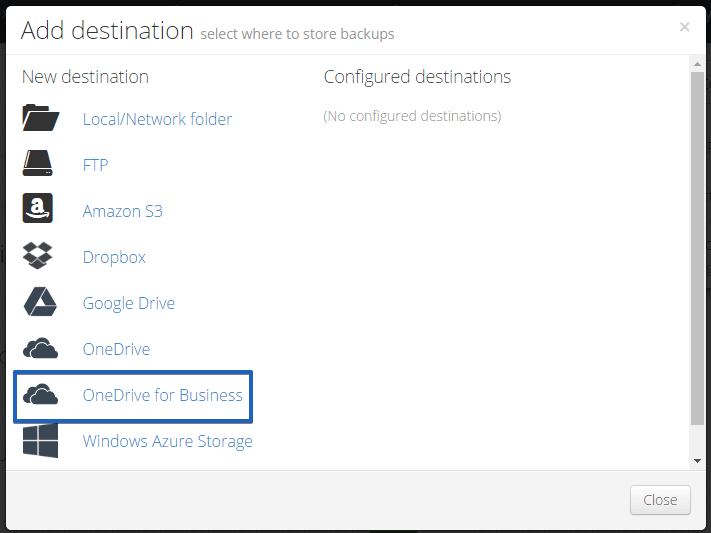711x533 pixels.
Task: Choose the OneDrive link
Action: pos(116,349)
